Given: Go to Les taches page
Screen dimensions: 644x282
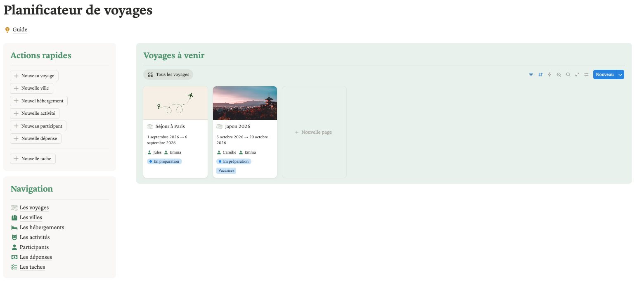Looking at the screenshot, I should tap(33, 267).
